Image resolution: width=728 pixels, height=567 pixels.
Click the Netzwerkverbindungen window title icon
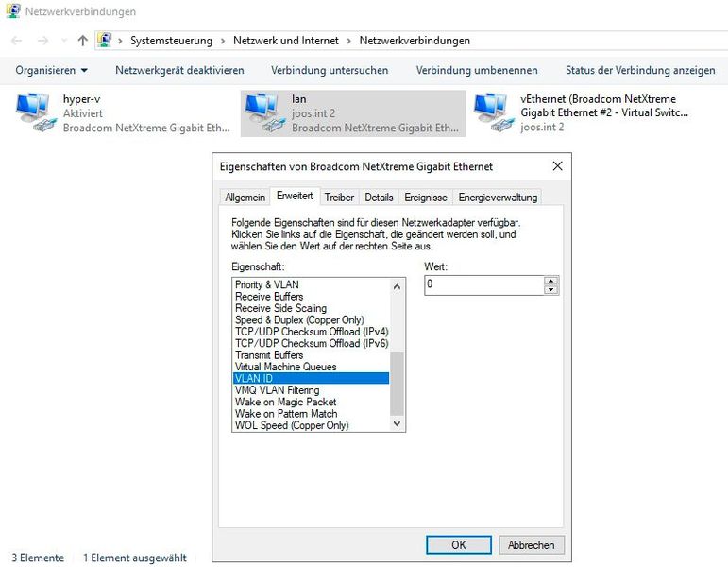coord(13,11)
